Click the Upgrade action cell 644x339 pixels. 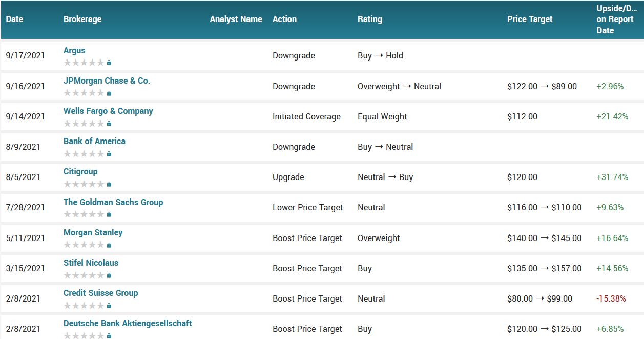(x=288, y=177)
